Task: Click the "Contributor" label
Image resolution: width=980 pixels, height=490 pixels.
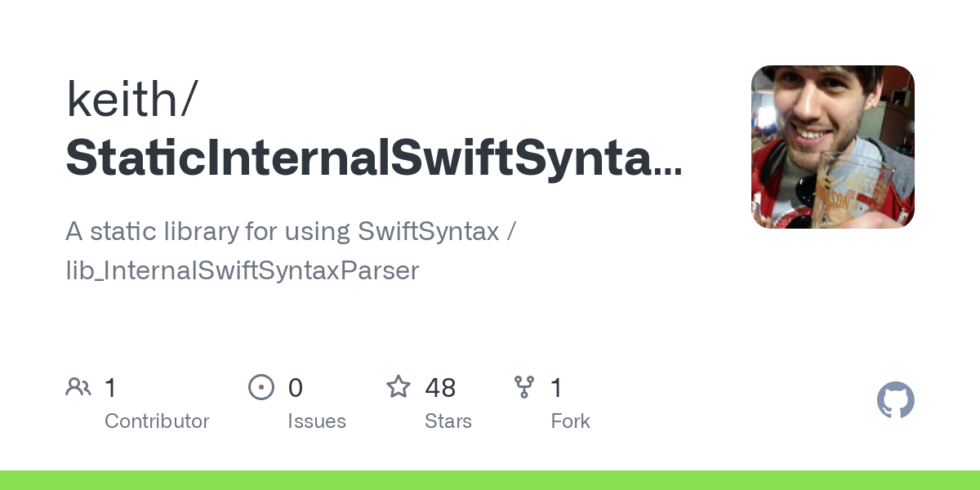Action: tap(157, 421)
